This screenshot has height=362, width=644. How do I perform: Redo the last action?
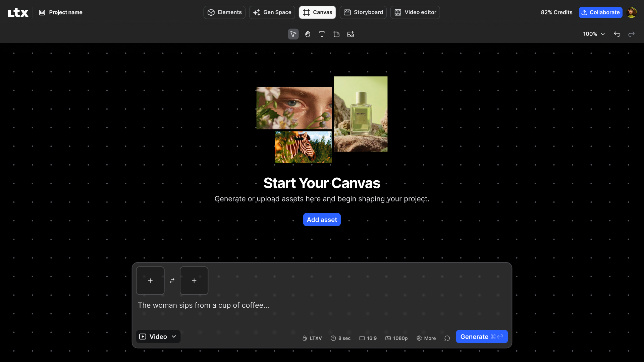point(632,34)
